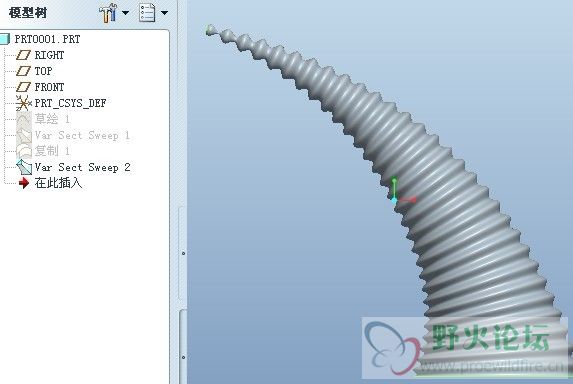Expand the show list dropdown arrow
The height and width of the screenshot is (384, 573).
[x=164, y=13]
